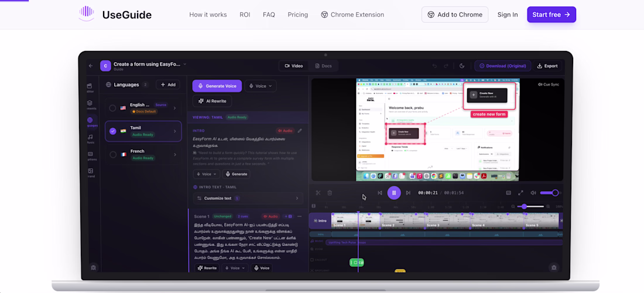Image resolution: width=644 pixels, height=293 pixels.
Task: Skip to next scene
Action: click(x=408, y=193)
